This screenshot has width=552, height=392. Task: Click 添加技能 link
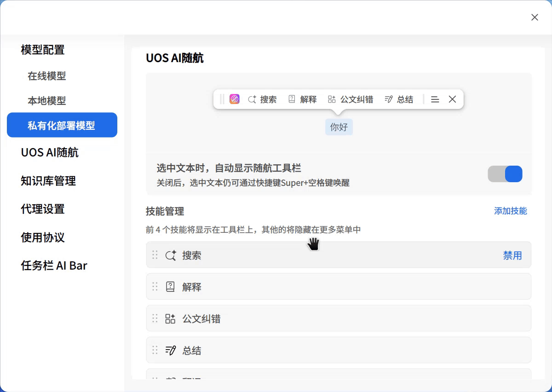pos(511,211)
